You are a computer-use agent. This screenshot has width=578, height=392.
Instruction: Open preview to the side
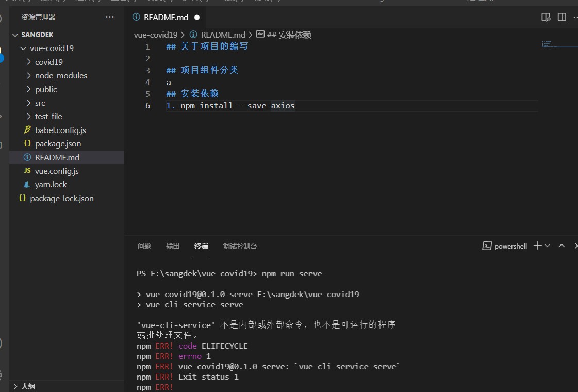(x=546, y=18)
